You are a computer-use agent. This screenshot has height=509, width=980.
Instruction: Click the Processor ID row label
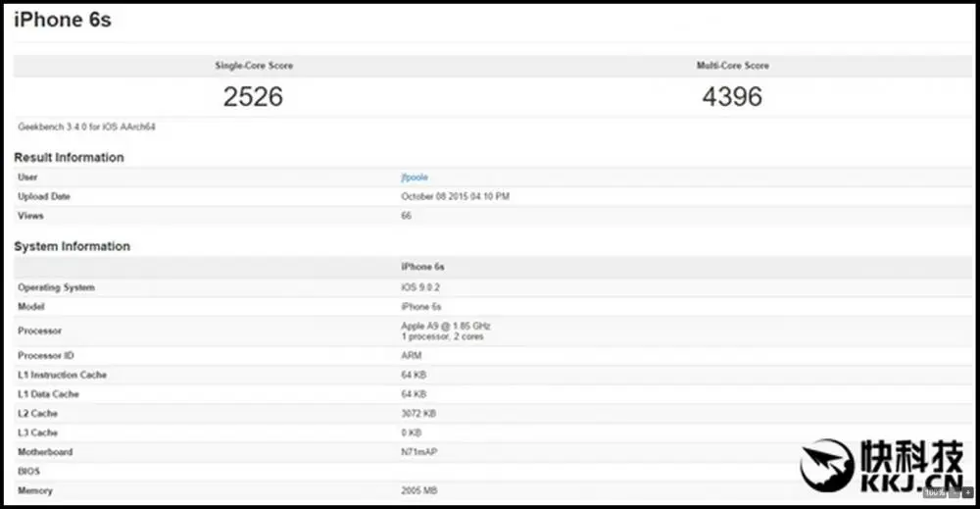(x=46, y=356)
